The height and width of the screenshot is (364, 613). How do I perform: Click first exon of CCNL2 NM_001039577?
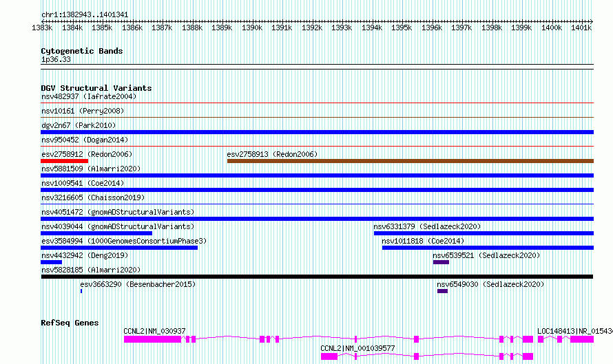329,356
